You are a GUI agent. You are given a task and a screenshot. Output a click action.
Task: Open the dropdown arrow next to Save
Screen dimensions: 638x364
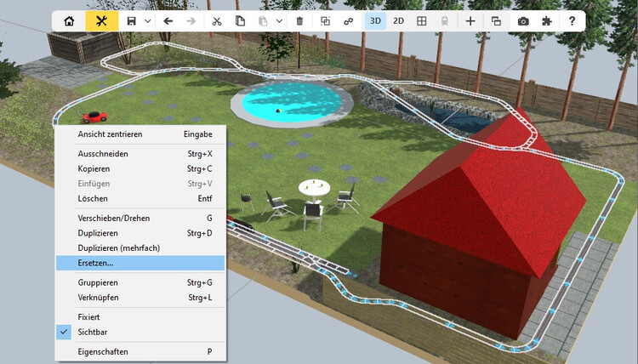tap(148, 21)
